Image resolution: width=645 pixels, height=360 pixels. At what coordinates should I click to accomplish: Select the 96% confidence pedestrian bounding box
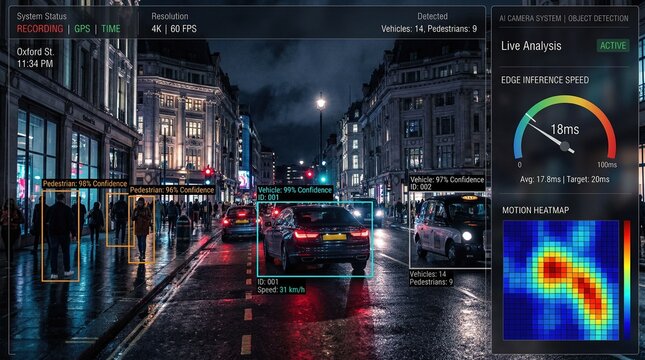[142, 229]
